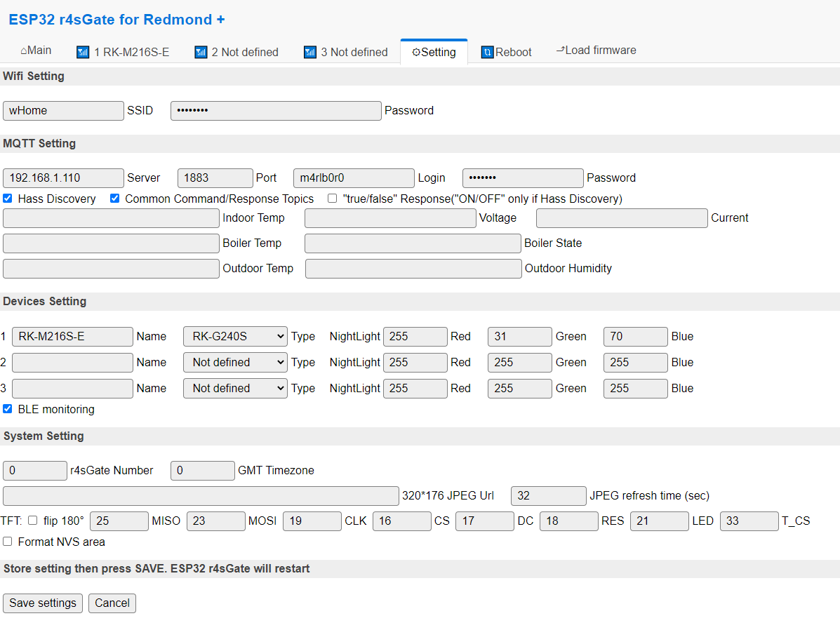The image size is (840, 623).
Task: Click the signal icon on the RK-M216S-E tab
Action: 83,53
